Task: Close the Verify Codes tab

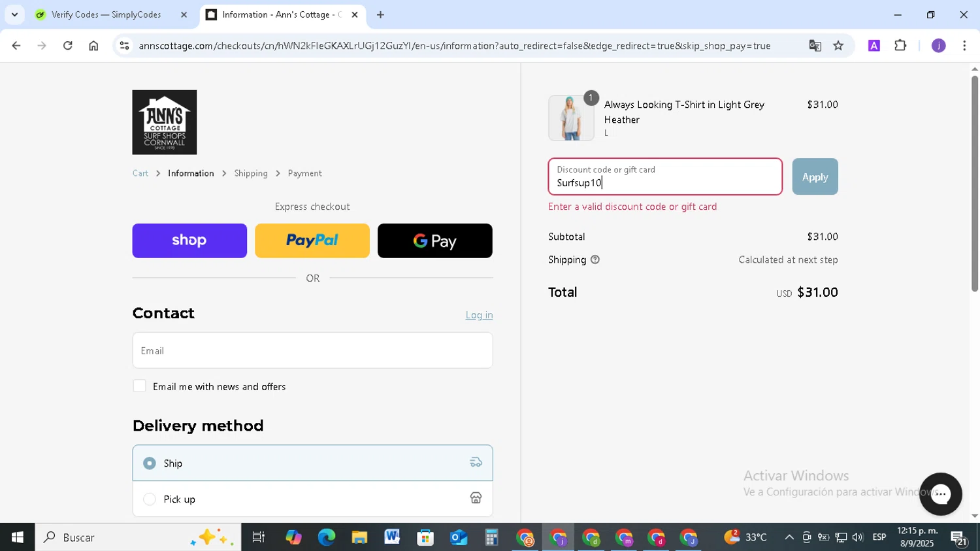Action: click(x=184, y=14)
